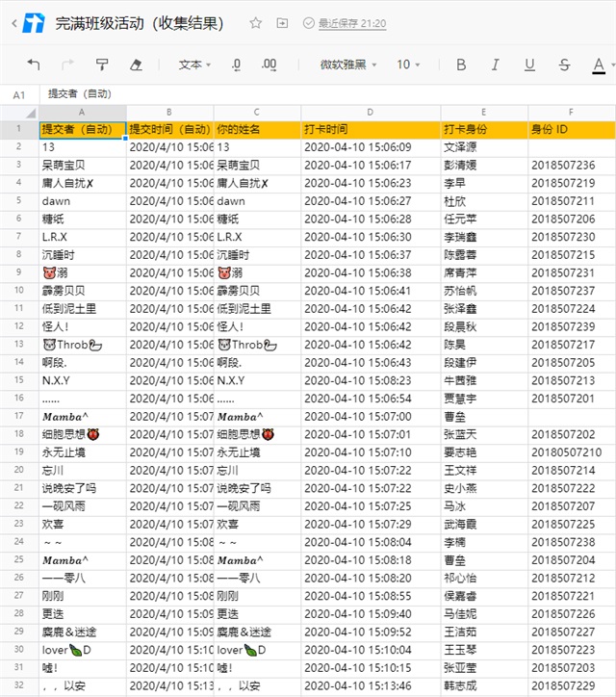Select the 提交时间（自动）header cell
616x697 pixels.
coord(169,129)
